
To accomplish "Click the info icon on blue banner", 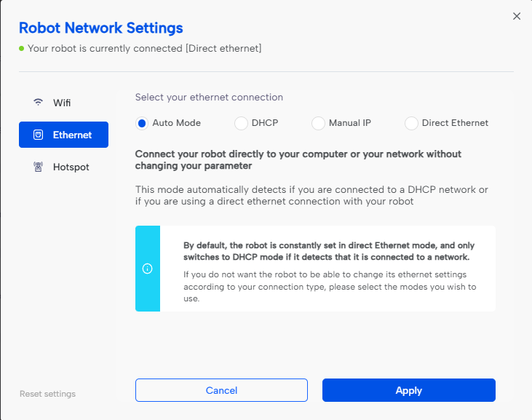I will (x=148, y=269).
